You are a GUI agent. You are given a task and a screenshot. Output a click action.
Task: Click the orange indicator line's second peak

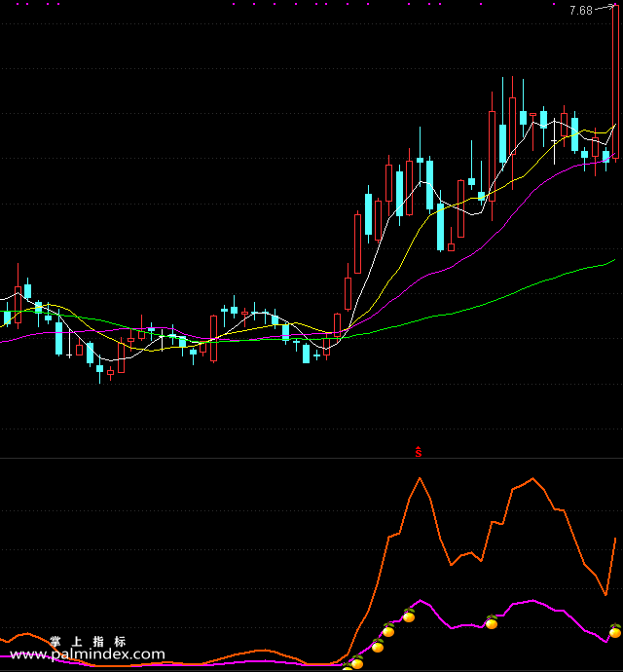pyautogui.click(x=532, y=479)
